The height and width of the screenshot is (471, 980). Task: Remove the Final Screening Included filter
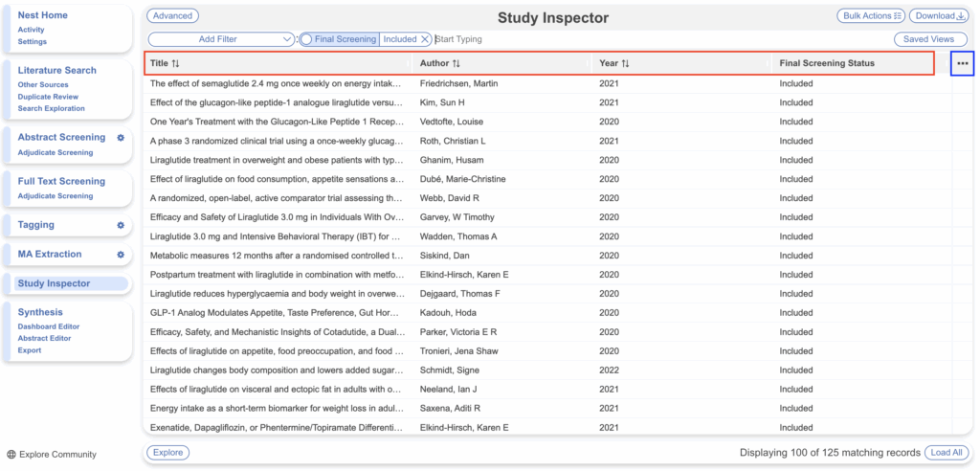425,39
